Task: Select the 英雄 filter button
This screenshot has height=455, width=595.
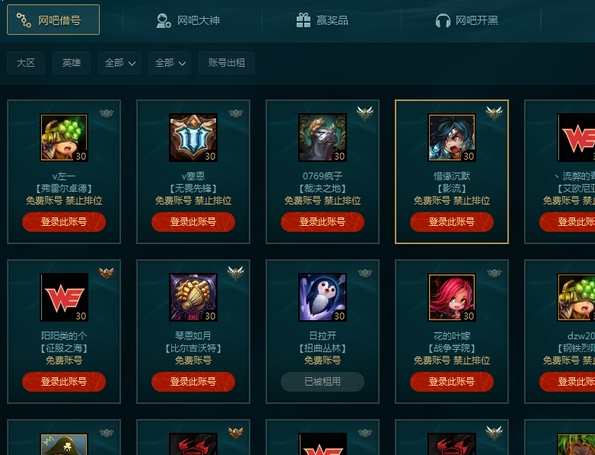Action: click(x=72, y=63)
